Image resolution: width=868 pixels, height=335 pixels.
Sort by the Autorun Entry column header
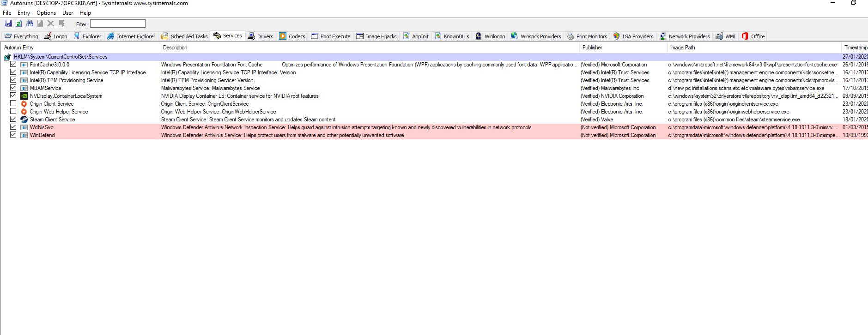click(x=80, y=48)
